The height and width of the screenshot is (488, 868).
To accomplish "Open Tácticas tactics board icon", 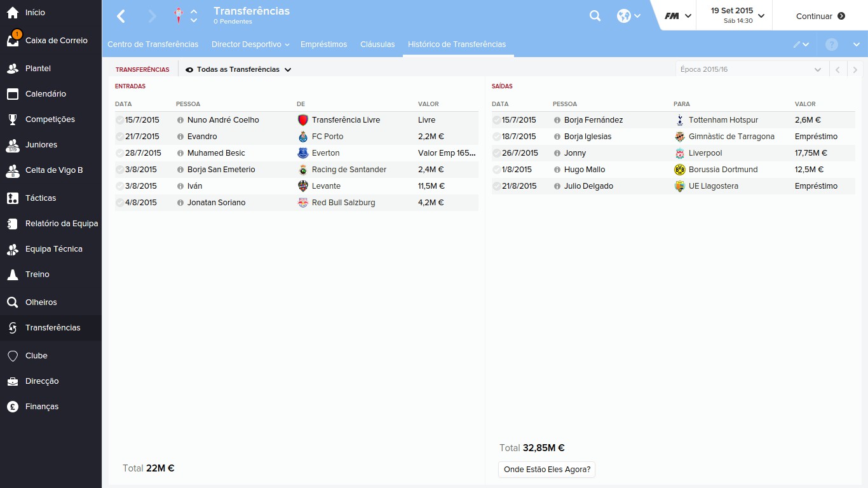I will [12, 198].
